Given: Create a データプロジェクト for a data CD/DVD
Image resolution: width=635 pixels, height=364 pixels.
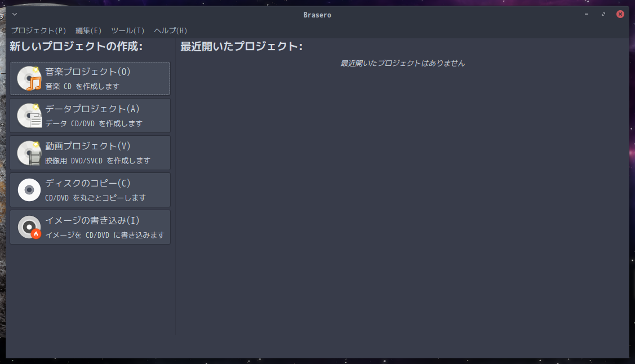Looking at the screenshot, I should coord(90,115).
